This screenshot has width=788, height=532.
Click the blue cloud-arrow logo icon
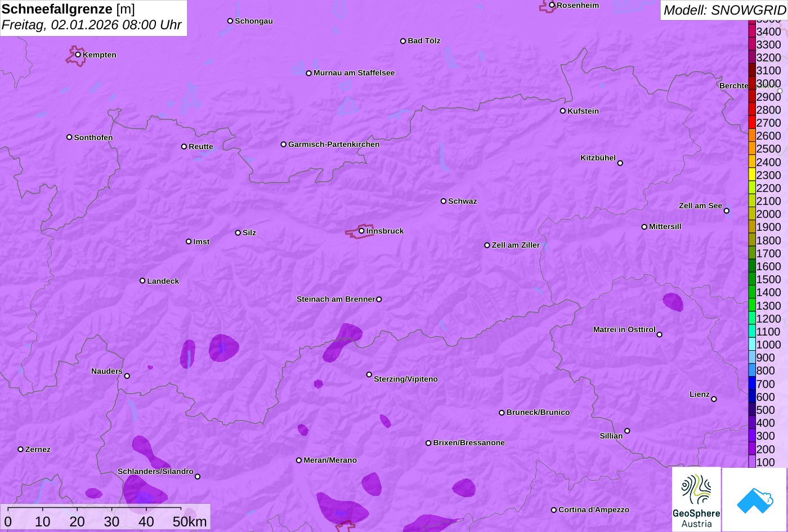[755, 499]
